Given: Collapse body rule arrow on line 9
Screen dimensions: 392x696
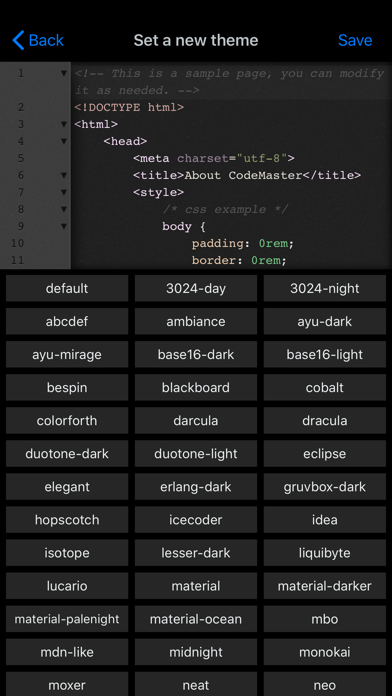Looking at the screenshot, I should point(64,226).
